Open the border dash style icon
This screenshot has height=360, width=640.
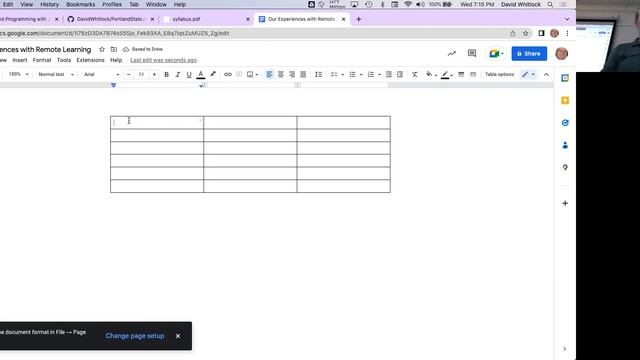click(x=473, y=74)
